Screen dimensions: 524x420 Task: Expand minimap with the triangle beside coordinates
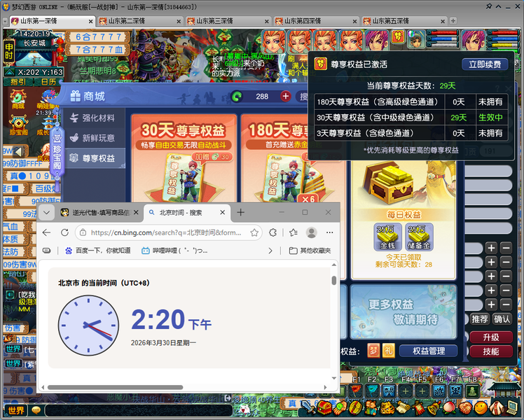point(9,72)
